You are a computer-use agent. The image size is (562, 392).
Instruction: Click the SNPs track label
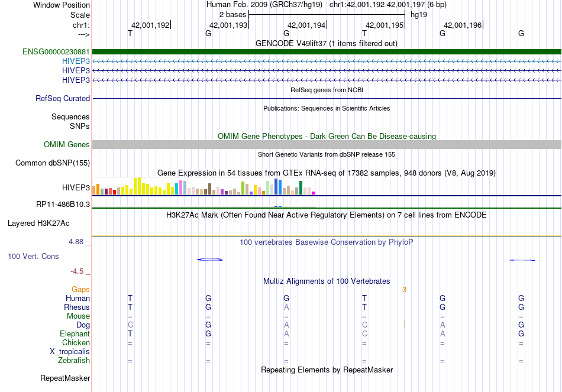tap(80, 126)
